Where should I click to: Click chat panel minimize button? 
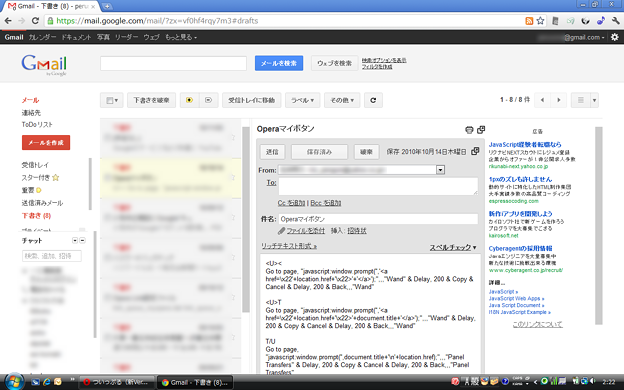click(82, 240)
